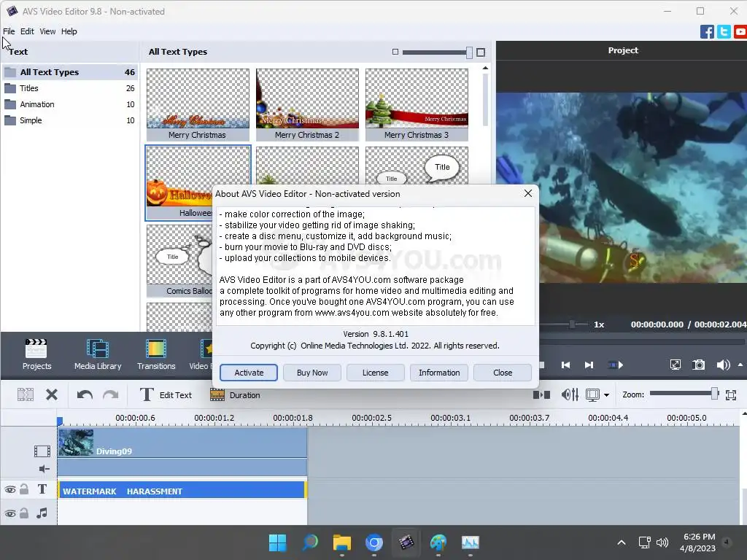The image size is (747, 560).
Task: Click the timeline playhead marker
Action: pos(60,421)
